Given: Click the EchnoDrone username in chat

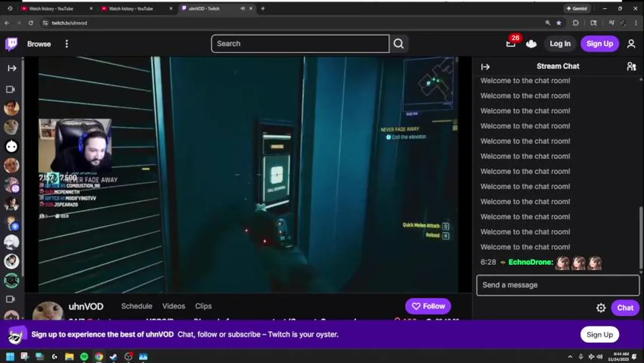Looking at the screenshot, I should (531, 262).
